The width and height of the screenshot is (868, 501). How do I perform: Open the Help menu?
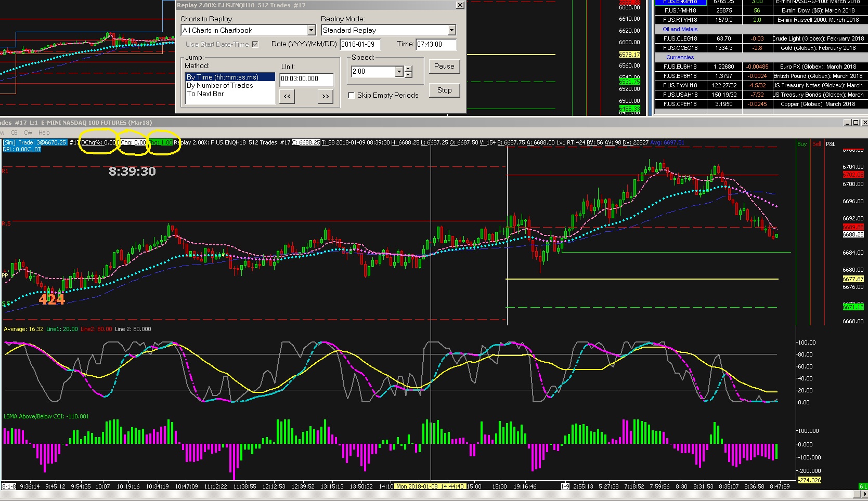44,133
